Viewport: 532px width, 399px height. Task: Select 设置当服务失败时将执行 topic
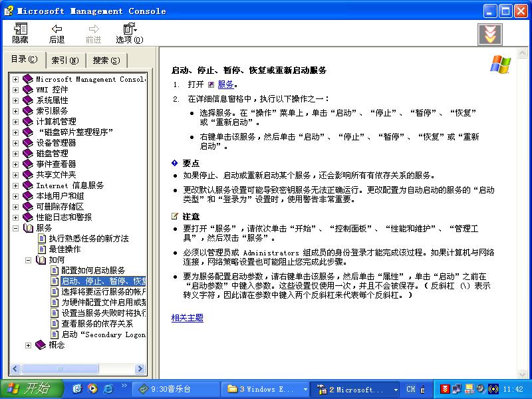(104, 313)
